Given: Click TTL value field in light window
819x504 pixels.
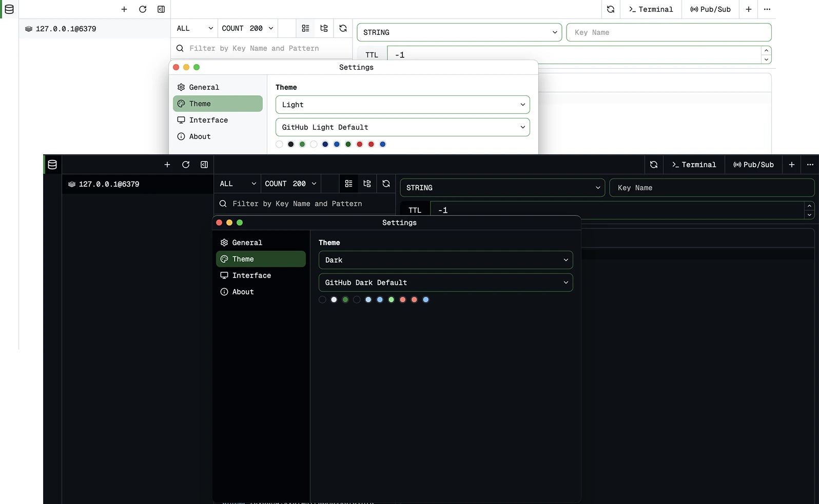Looking at the screenshot, I should [574, 55].
